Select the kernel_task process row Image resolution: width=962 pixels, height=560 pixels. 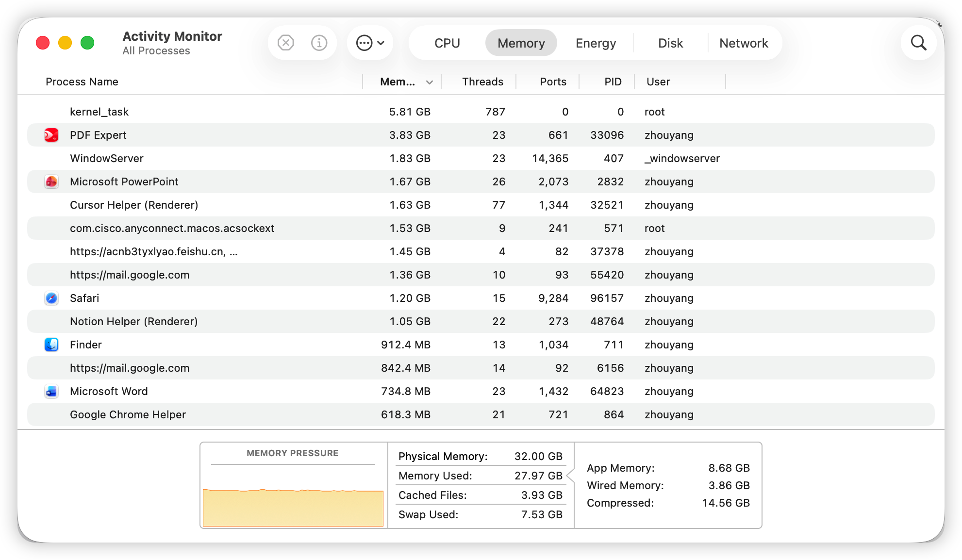pos(481,112)
